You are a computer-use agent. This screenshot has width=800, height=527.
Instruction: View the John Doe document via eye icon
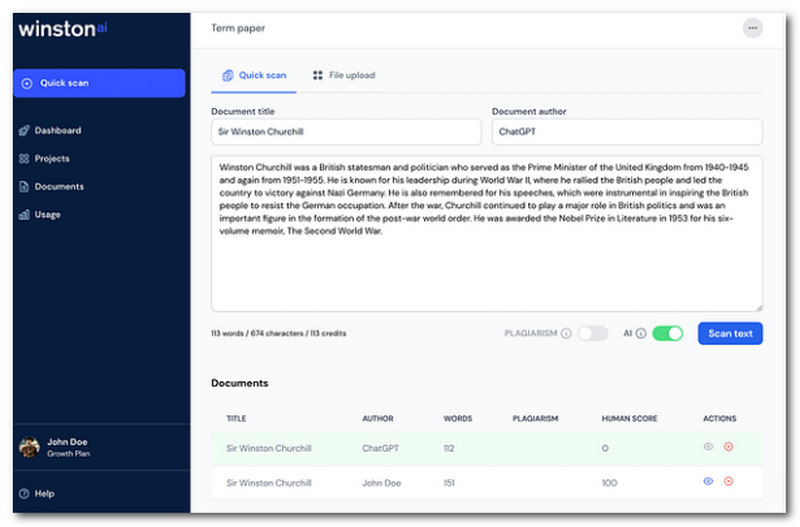coord(708,481)
